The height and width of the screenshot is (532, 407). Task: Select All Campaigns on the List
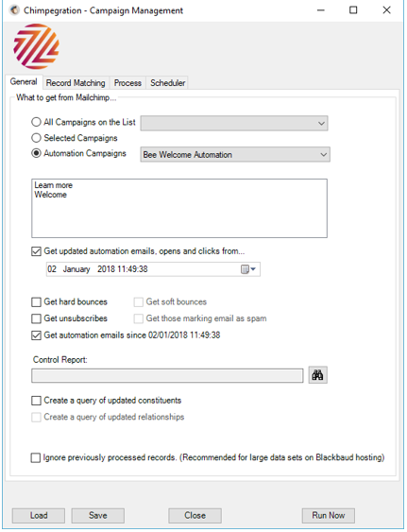pos(36,122)
